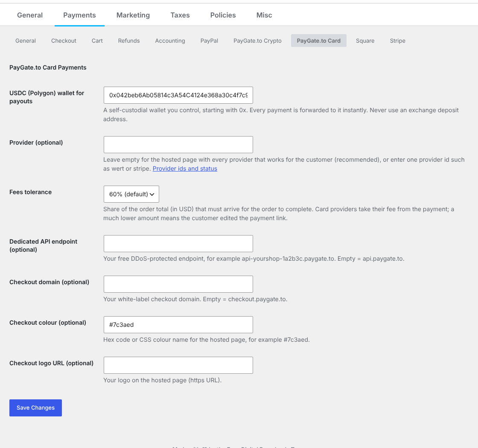Click the Checkout colour (optional) label
Image resolution: width=478 pixels, height=448 pixels.
[48, 323]
